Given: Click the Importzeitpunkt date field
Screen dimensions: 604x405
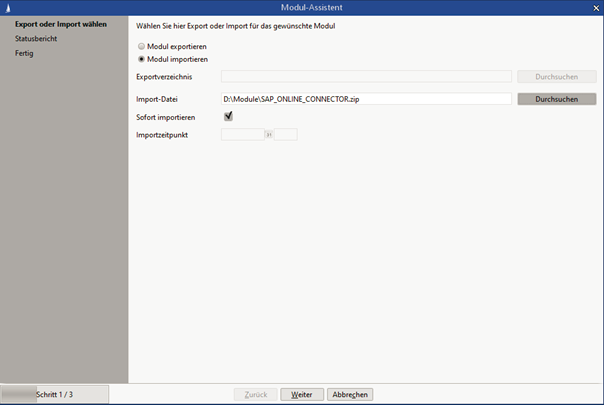Looking at the screenshot, I should (241, 134).
